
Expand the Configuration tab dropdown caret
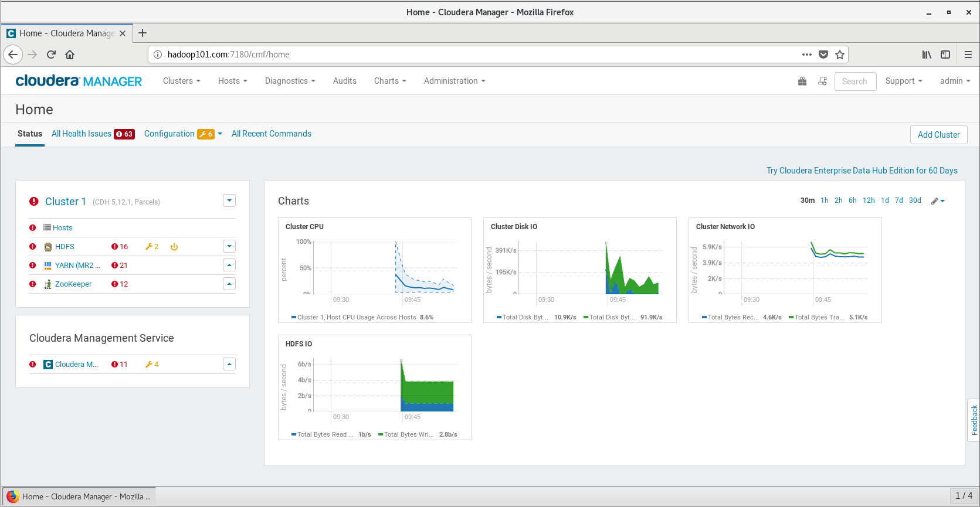pos(220,134)
